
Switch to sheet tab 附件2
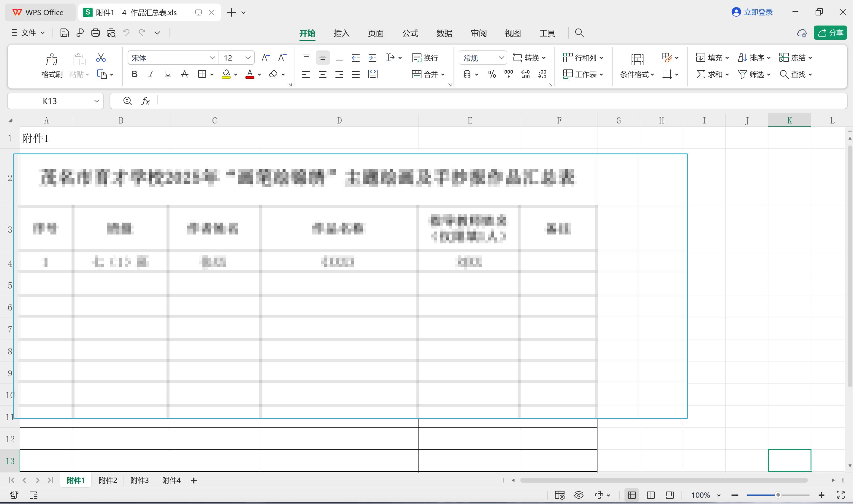click(108, 480)
